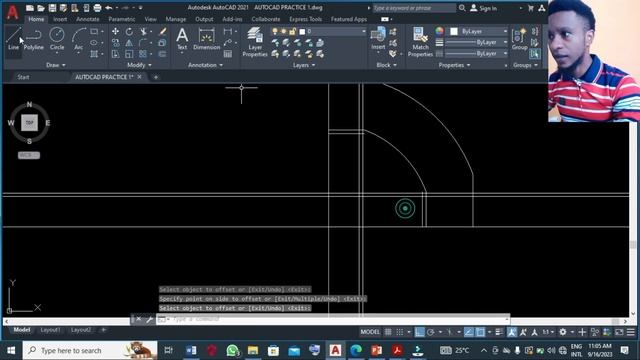Screen dimensions: 640x360
Task: Click the Fillet tool icon
Action: point(142,42)
